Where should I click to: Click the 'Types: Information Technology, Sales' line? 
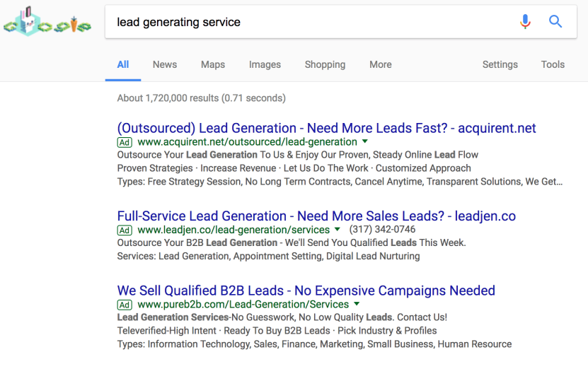pyautogui.click(x=314, y=344)
